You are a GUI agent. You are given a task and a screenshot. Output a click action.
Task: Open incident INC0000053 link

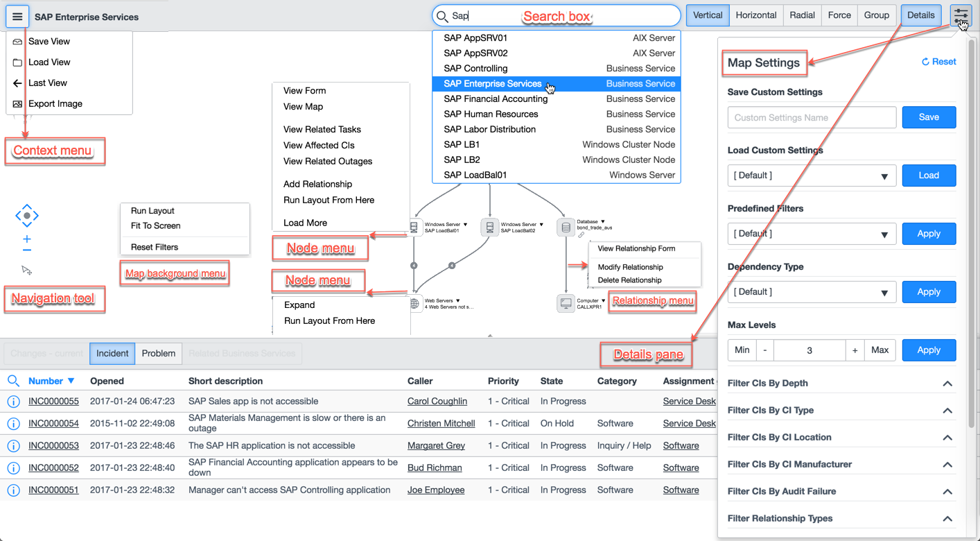(53, 446)
